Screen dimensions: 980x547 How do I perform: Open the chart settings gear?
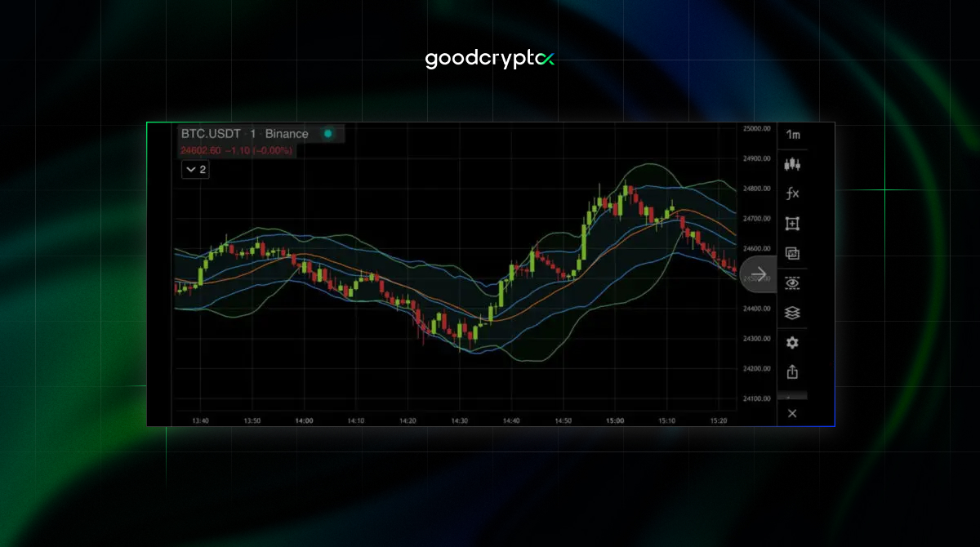[791, 342]
